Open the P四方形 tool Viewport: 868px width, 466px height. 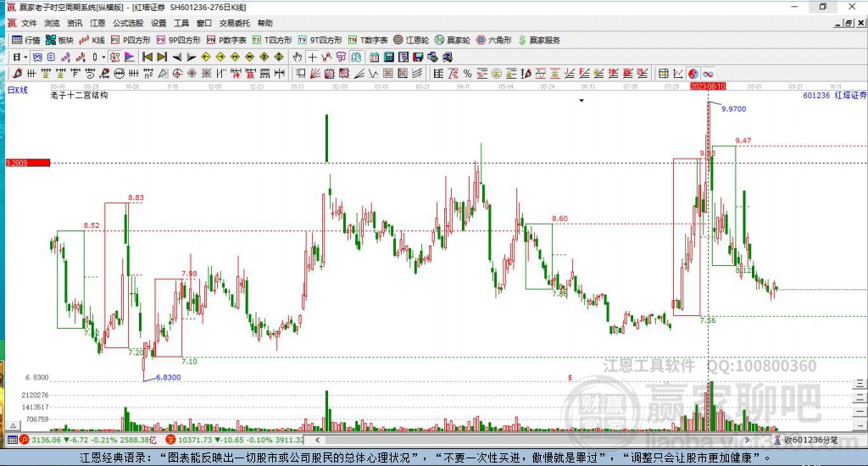[131, 40]
